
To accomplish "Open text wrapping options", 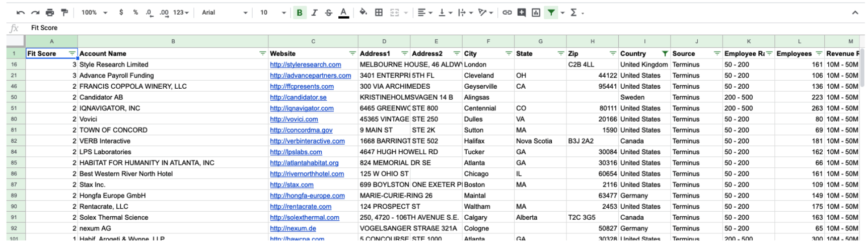I will 465,13.
